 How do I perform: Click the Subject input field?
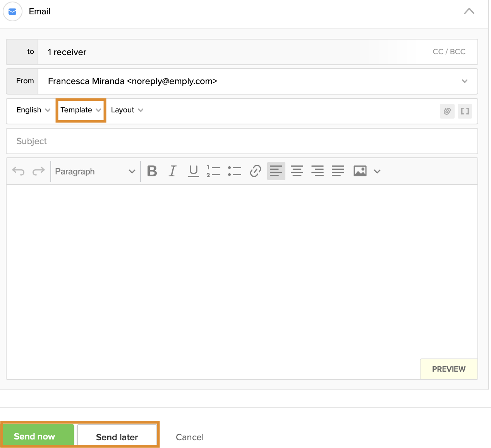pos(155,141)
